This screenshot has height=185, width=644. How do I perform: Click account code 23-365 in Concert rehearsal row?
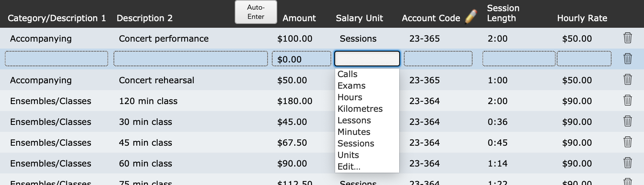click(x=424, y=80)
